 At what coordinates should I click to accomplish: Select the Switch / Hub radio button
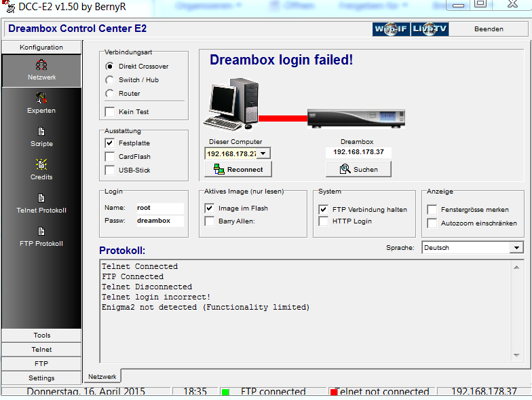(x=110, y=80)
